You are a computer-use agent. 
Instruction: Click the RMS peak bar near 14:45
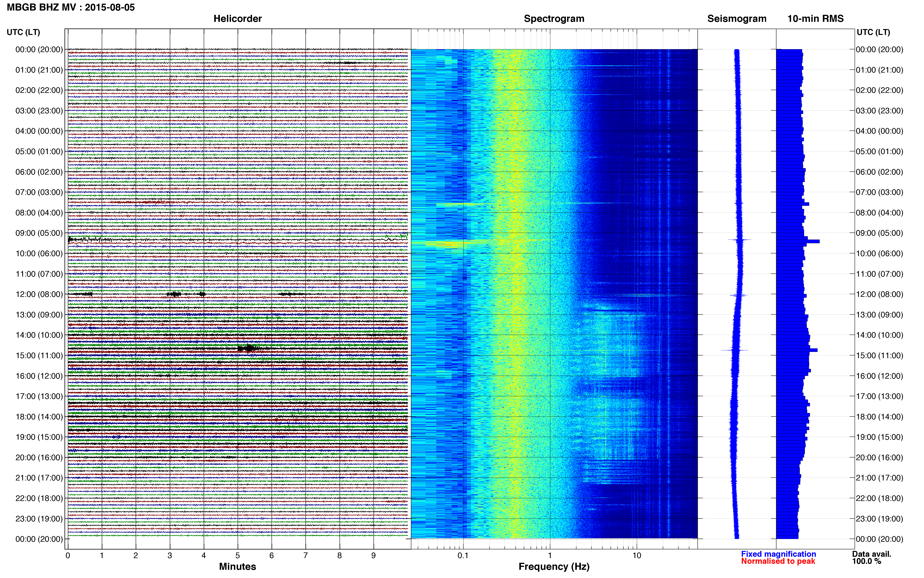(797, 350)
